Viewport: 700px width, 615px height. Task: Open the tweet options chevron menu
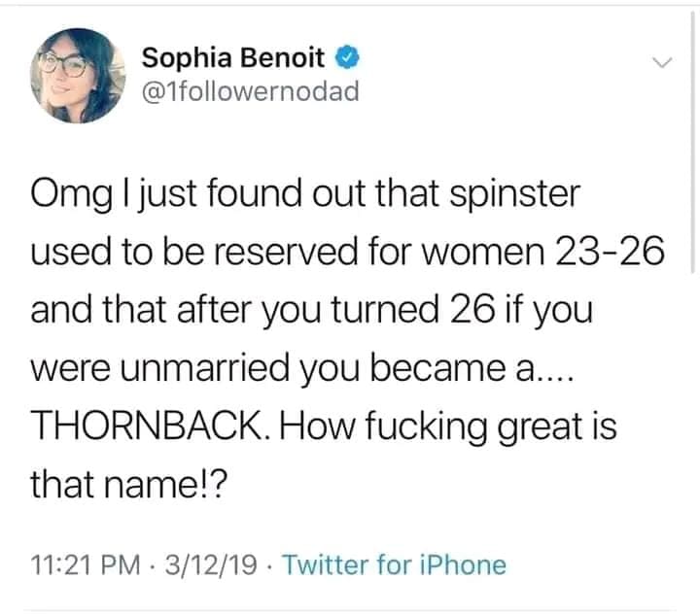(663, 61)
